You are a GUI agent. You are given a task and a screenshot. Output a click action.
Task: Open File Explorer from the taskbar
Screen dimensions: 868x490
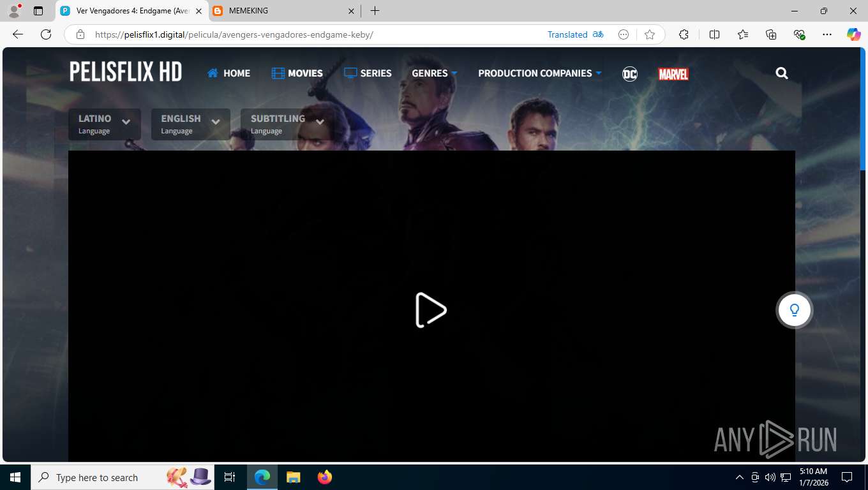pyautogui.click(x=293, y=477)
